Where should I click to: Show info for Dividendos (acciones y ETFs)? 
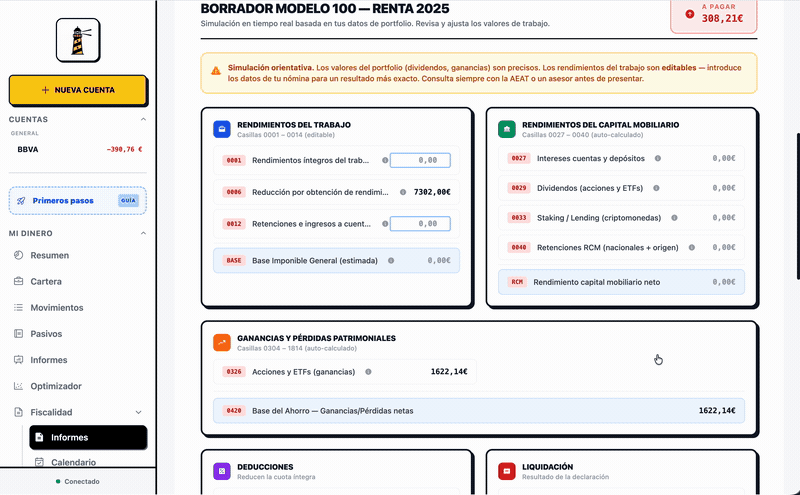(x=657, y=188)
